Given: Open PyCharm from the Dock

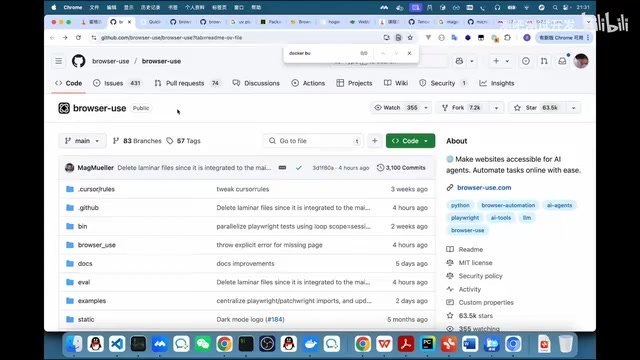Looking at the screenshot, I should coord(427,344).
